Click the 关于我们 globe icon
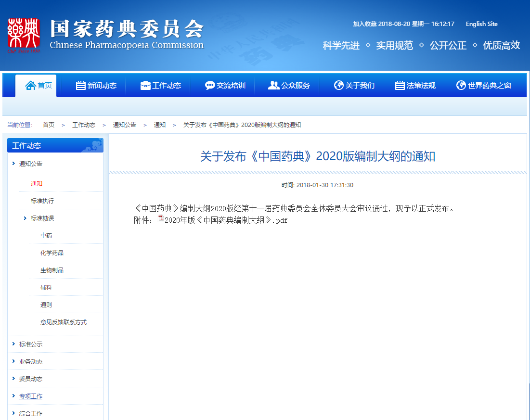 point(339,86)
